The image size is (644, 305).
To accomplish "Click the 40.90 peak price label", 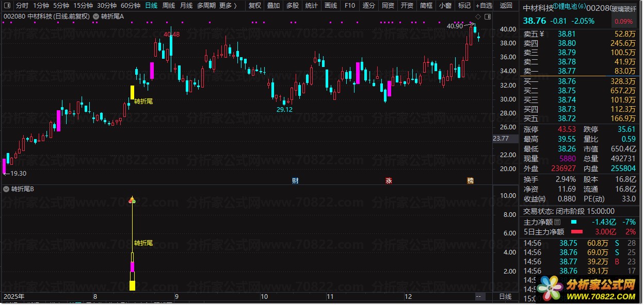I will click(455, 26).
